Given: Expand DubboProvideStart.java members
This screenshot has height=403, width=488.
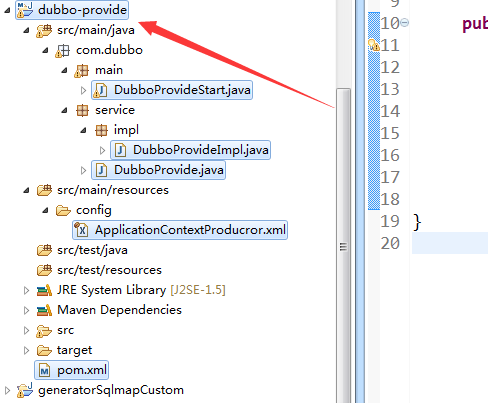Looking at the screenshot, I should (83, 90).
